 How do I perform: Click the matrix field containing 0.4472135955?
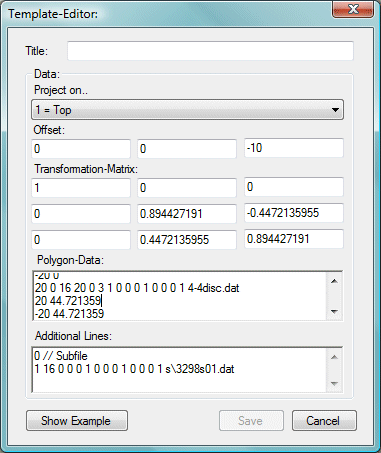click(187, 240)
